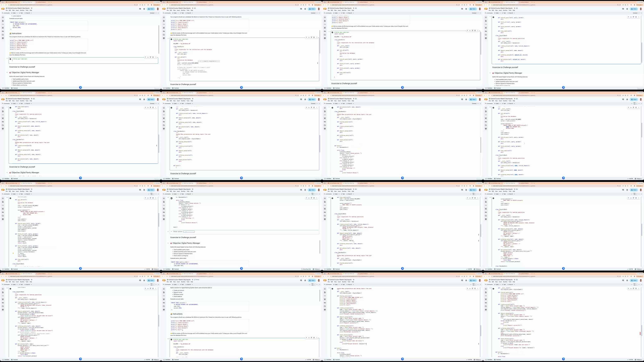Image resolution: width=644 pixels, height=362 pixels.
Task: Open Help menu in the 'except ValueError' window
Action: [514, 282]
